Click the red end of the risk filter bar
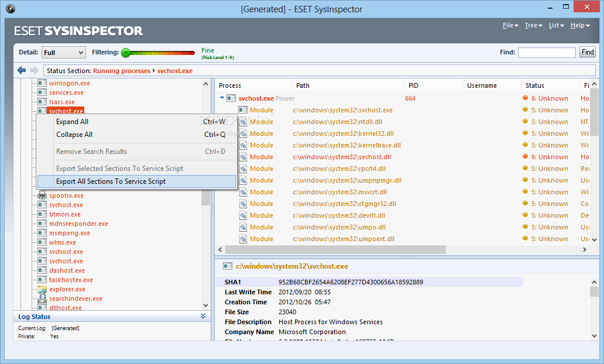The image size is (604, 364). (x=191, y=53)
